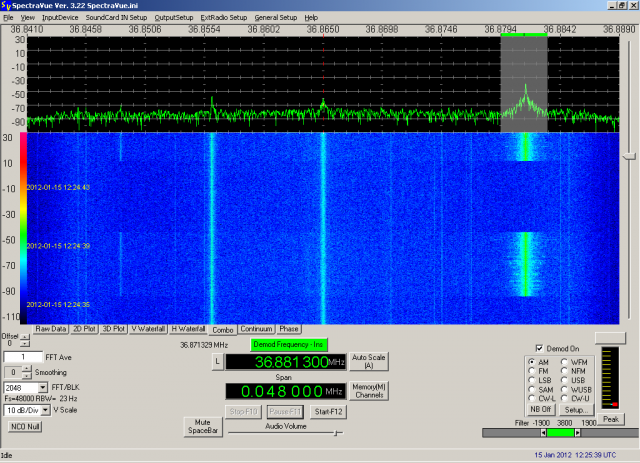Open demodulator Setup... dialog
The image size is (640, 463).
pyautogui.click(x=574, y=409)
